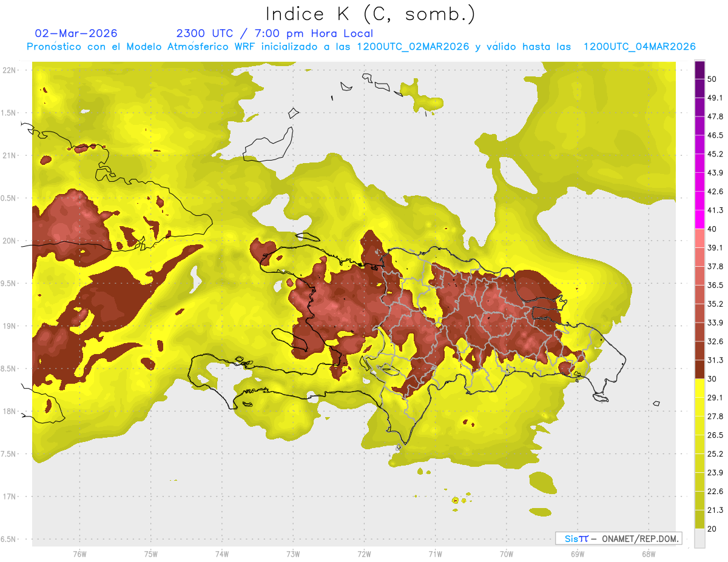
Task: Click the '50' colorbar value
Action: [713, 79]
